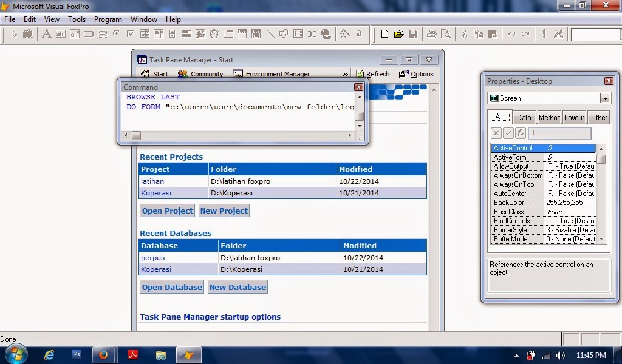
Task: Select the Page Frame control tool
Action: point(228,34)
